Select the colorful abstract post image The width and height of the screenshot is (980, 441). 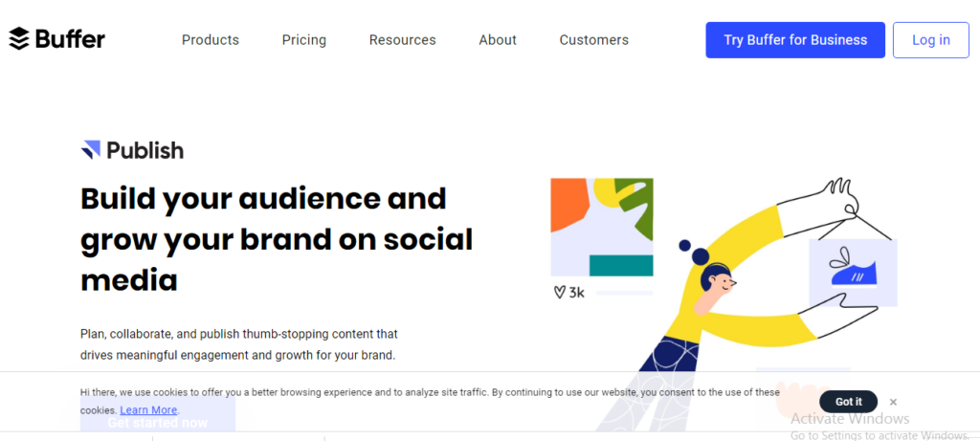[x=602, y=227]
